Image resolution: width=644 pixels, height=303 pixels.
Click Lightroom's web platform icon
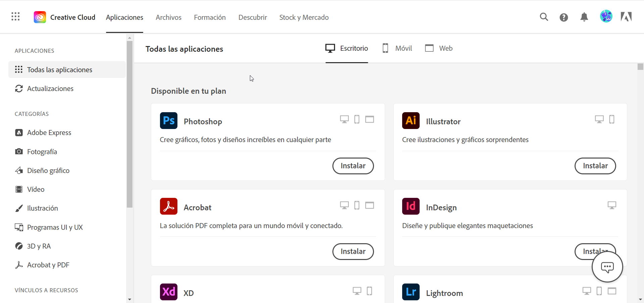pyautogui.click(x=612, y=291)
